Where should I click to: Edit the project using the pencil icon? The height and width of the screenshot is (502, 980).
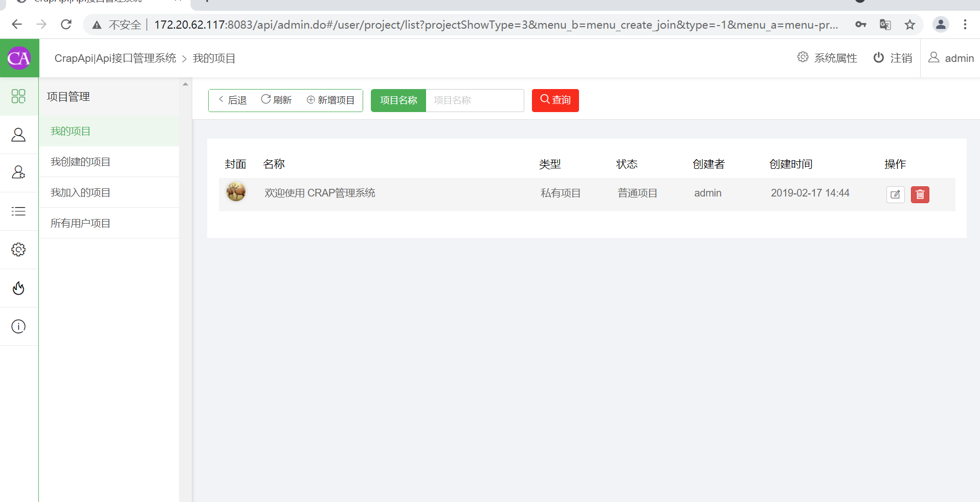pos(895,194)
